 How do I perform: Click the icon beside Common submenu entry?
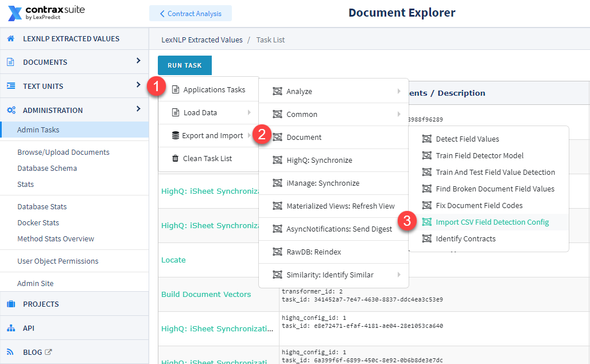(x=277, y=114)
